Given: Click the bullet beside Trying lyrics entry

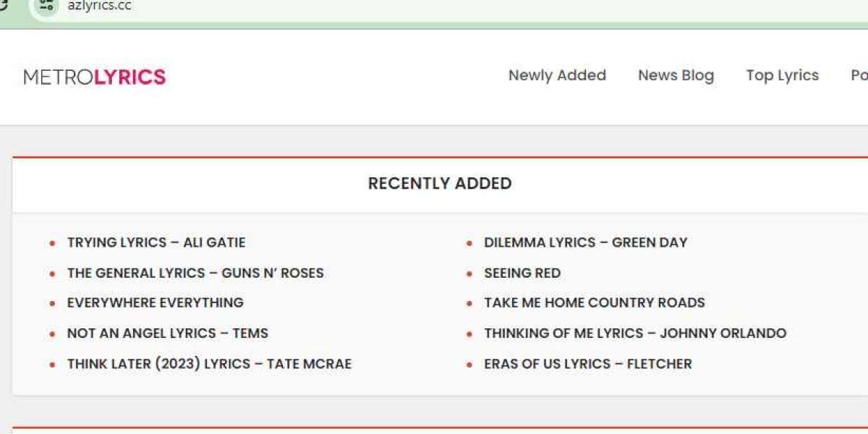Looking at the screenshot, I should click(51, 242).
